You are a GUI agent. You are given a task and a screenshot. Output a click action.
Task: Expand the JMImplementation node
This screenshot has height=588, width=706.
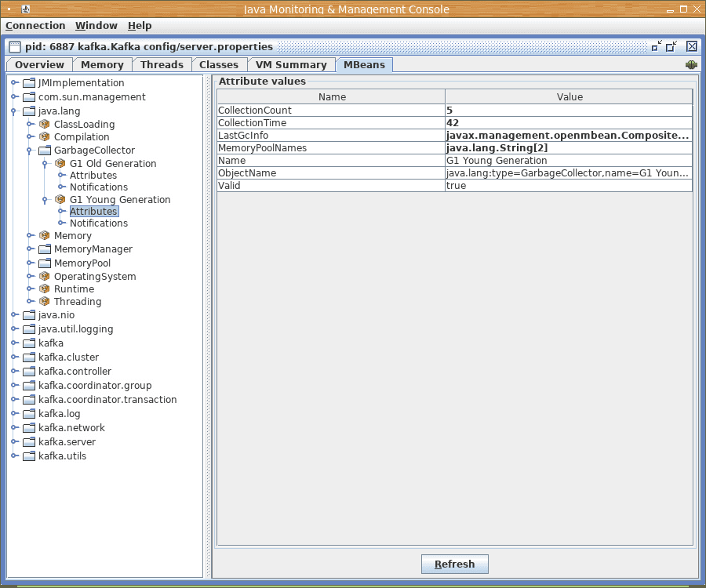[14, 82]
